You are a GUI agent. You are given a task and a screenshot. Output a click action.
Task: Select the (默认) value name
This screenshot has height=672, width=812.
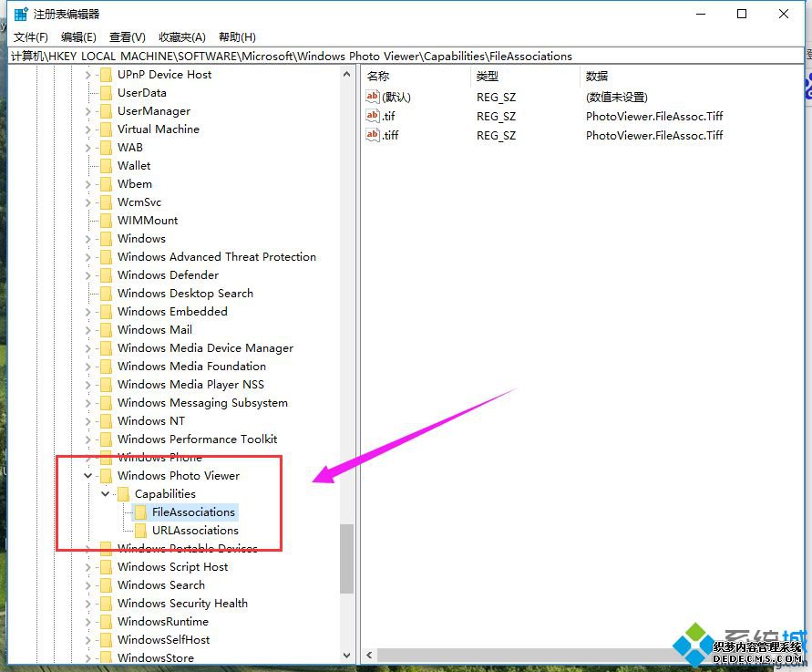tap(396, 97)
